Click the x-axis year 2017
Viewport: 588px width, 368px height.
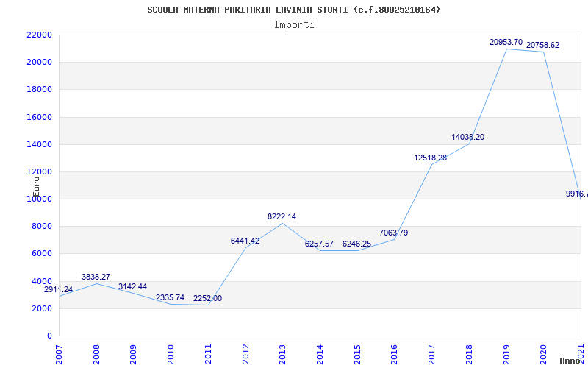coord(431,355)
